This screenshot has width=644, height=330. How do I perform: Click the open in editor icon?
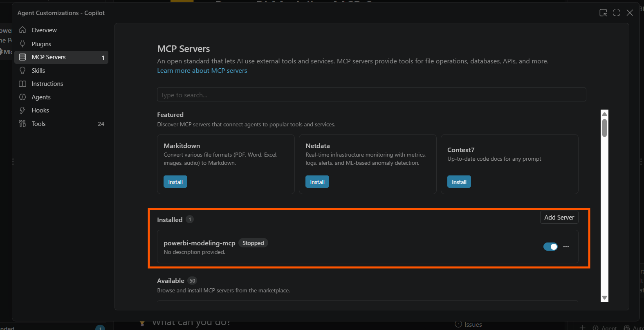[x=603, y=13]
